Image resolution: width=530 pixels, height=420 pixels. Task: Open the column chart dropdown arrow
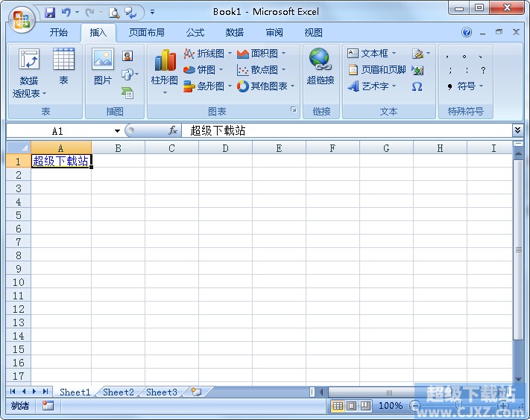point(165,92)
